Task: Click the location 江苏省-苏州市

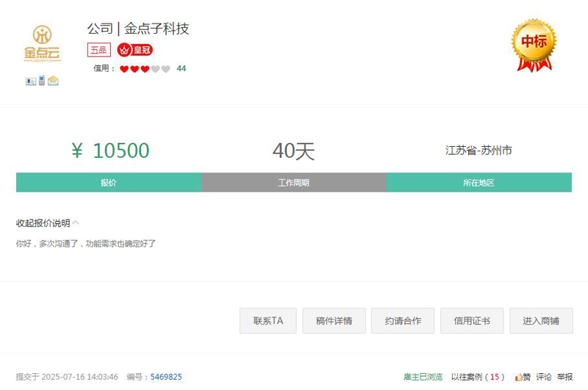Action: pyautogui.click(x=479, y=151)
